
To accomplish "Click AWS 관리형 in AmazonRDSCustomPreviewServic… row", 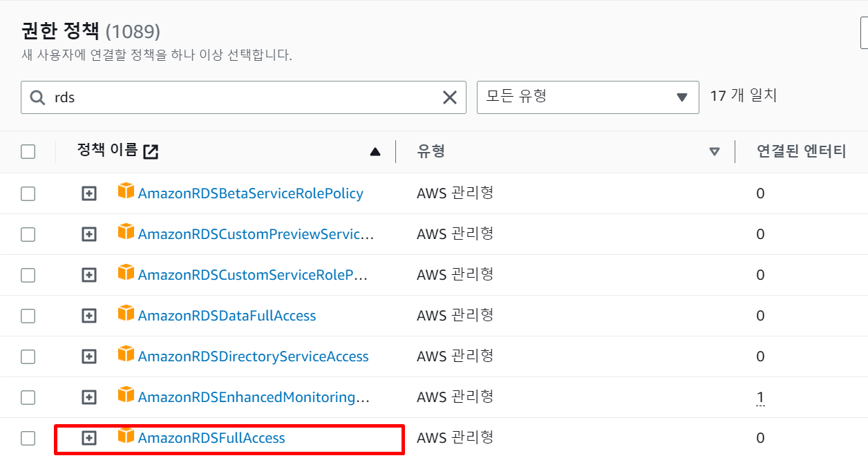I will [x=455, y=234].
